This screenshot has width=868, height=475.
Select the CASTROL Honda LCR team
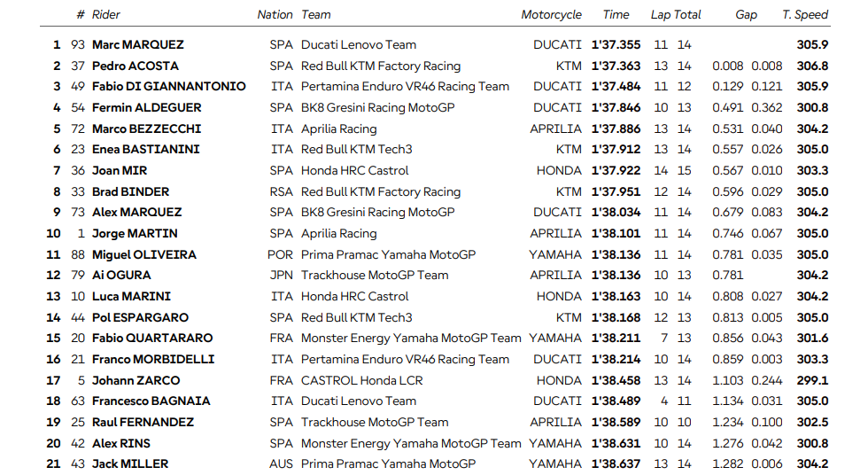tap(361, 380)
